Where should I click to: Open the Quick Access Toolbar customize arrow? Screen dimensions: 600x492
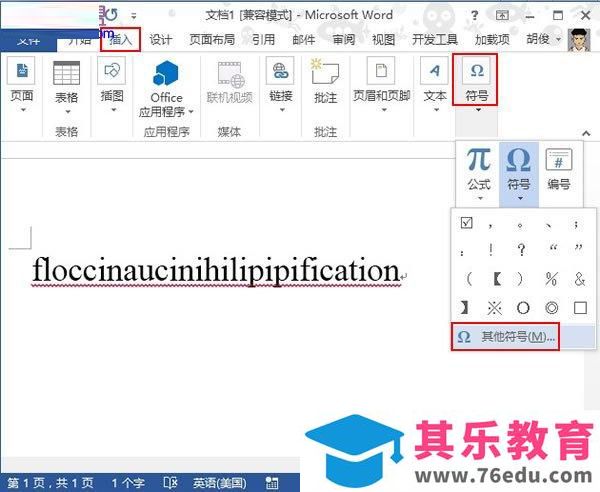tap(134, 16)
